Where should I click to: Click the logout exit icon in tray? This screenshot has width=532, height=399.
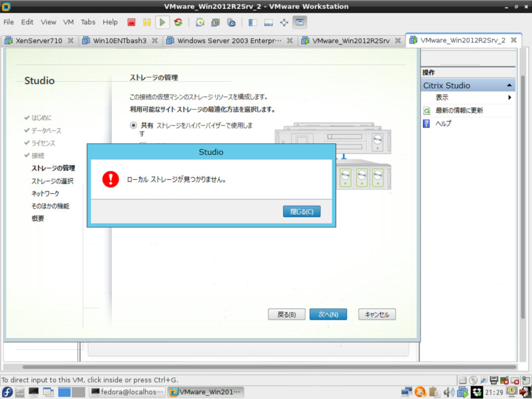[526, 392]
